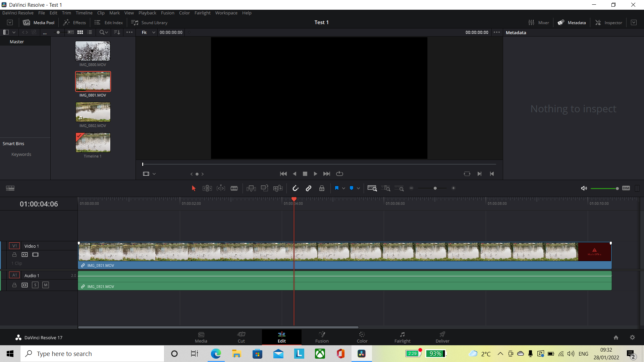The height and width of the screenshot is (362, 644).
Task: Zoom in timeline with plus button
Action: [x=453, y=188]
